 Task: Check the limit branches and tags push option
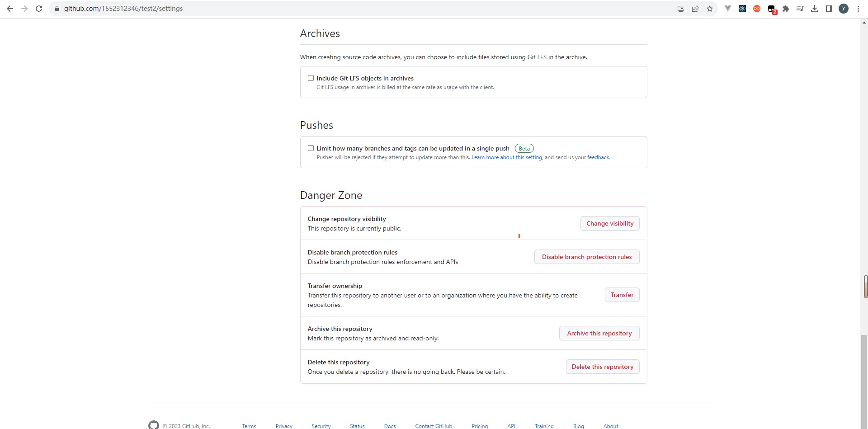coord(311,148)
